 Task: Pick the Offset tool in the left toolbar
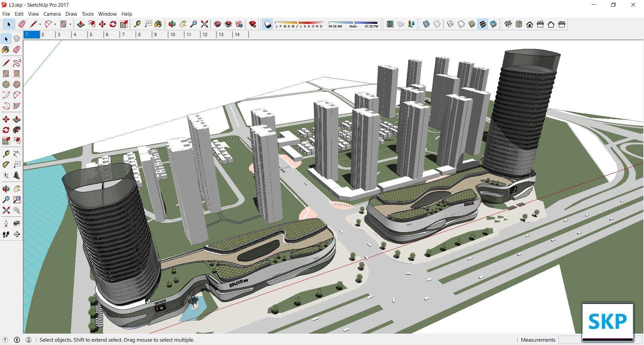tap(17, 141)
